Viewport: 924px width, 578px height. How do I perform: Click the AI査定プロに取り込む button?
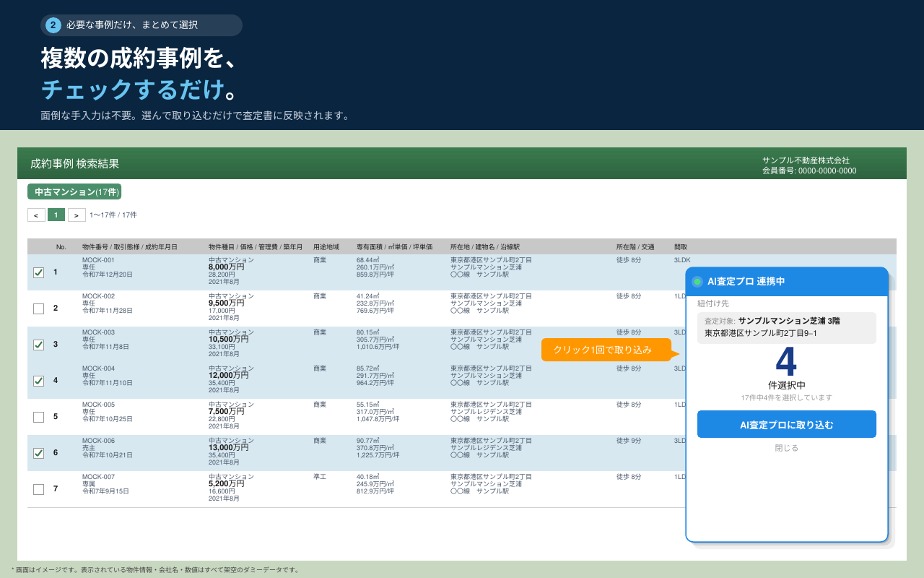click(787, 424)
